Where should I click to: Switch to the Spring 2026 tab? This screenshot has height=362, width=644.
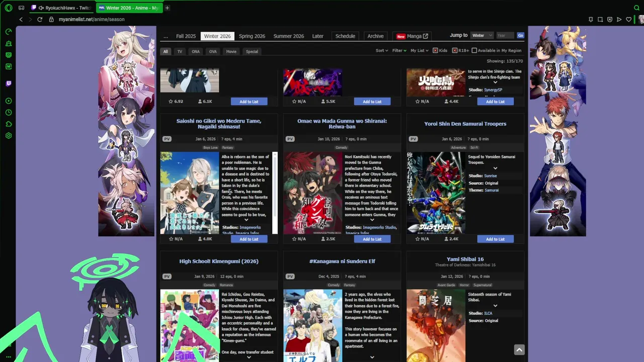pos(252,36)
